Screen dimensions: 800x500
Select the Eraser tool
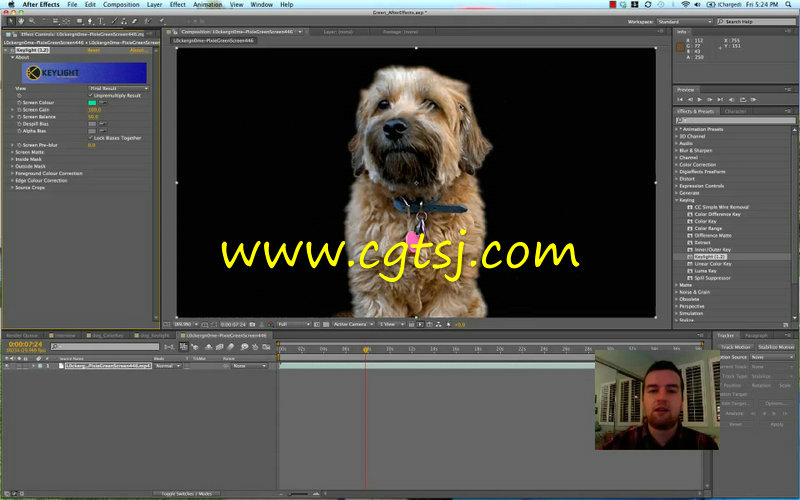pyautogui.click(x=135, y=21)
